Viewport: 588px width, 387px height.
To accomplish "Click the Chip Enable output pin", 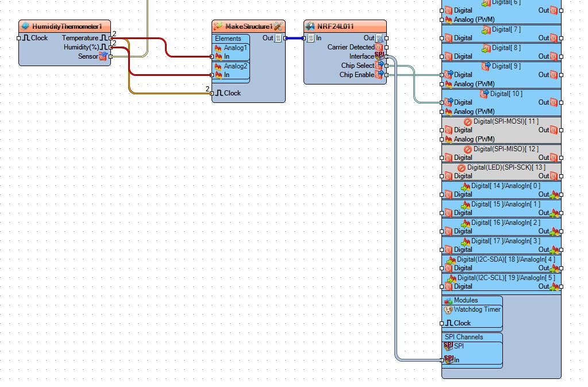I will tap(387, 75).
